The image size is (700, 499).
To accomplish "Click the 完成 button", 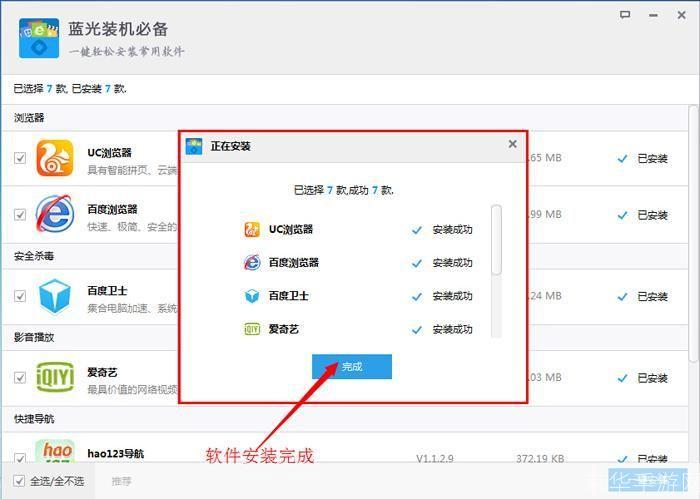I will (352, 366).
